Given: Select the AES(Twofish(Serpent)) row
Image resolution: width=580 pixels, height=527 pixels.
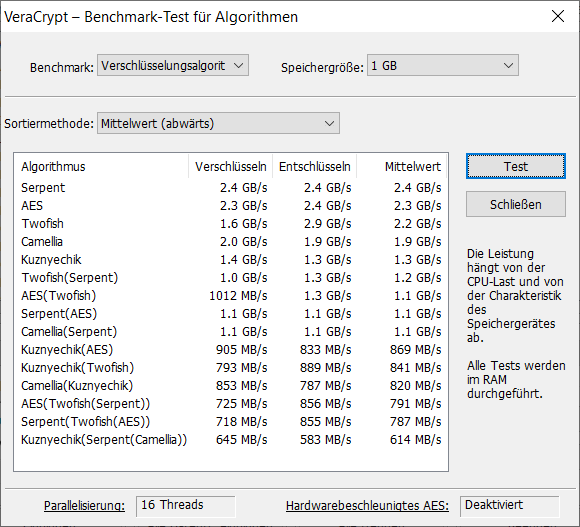Looking at the screenshot, I should coord(231,403).
